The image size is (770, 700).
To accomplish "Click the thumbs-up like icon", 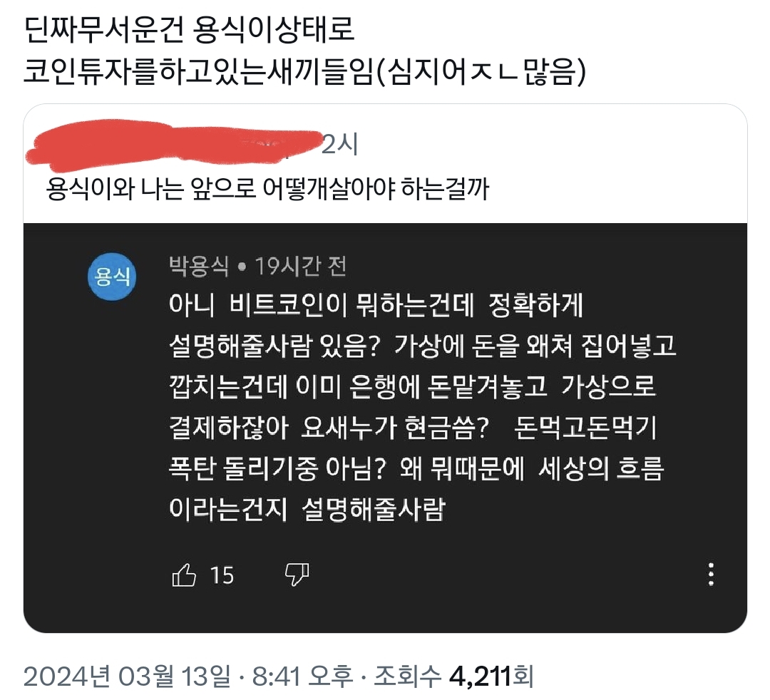I will tap(184, 575).
